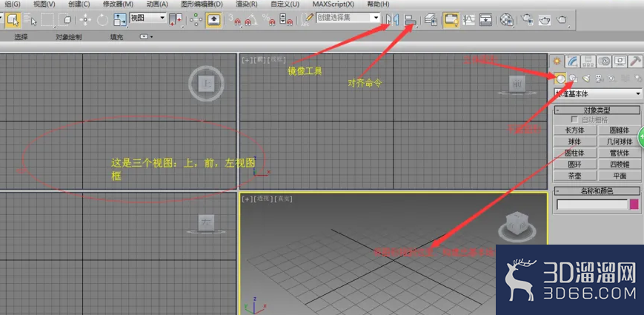Open the Material Editor sphere icon
Image resolution: width=644 pixels, height=315 pixels.
tap(507, 19)
